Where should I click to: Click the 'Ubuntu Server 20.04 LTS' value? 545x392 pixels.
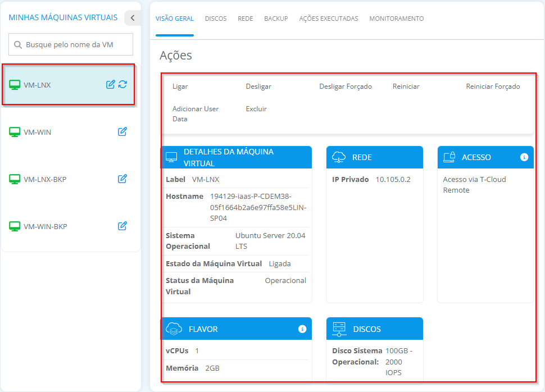[x=270, y=241]
